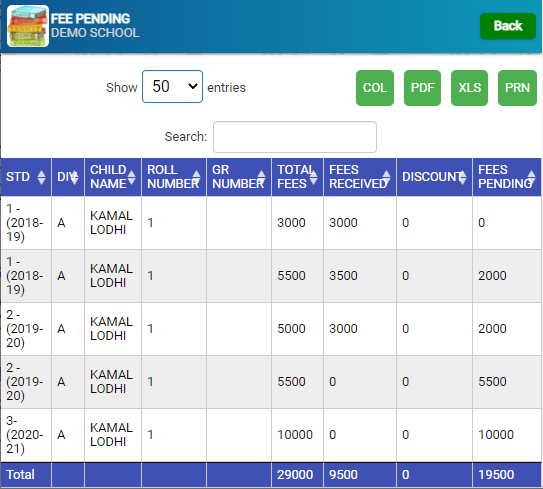Sort by TOTAL FEES column arrows
The width and height of the screenshot is (543, 489).
[x=313, y=177]
